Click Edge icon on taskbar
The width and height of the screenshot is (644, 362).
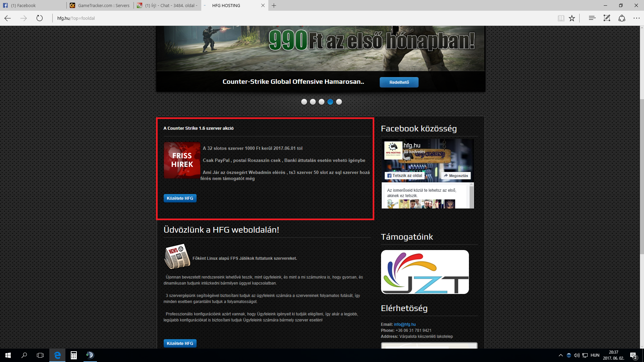(x=58, y=355)
